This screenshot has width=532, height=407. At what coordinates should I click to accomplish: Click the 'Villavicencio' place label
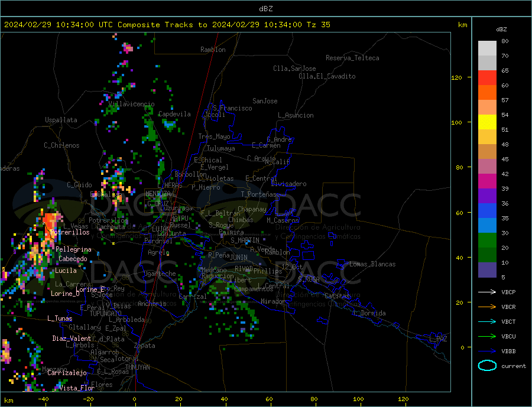(131, 104)
